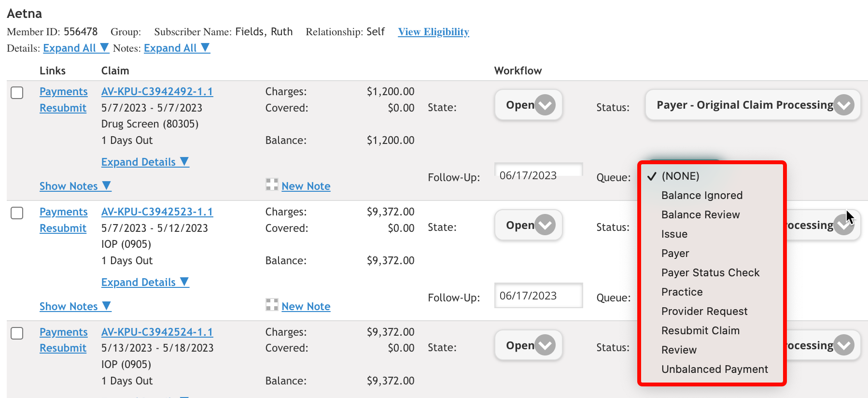
Task: Tick the checkbox for claim AV-KPU-C3942524-1.1
Action: (x=17, y=333)
